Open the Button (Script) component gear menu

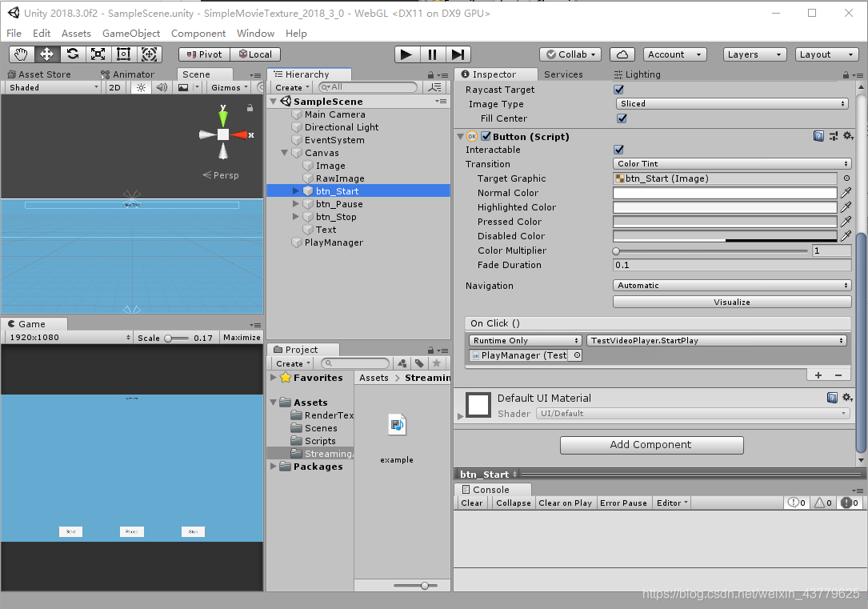pos(848,135)
